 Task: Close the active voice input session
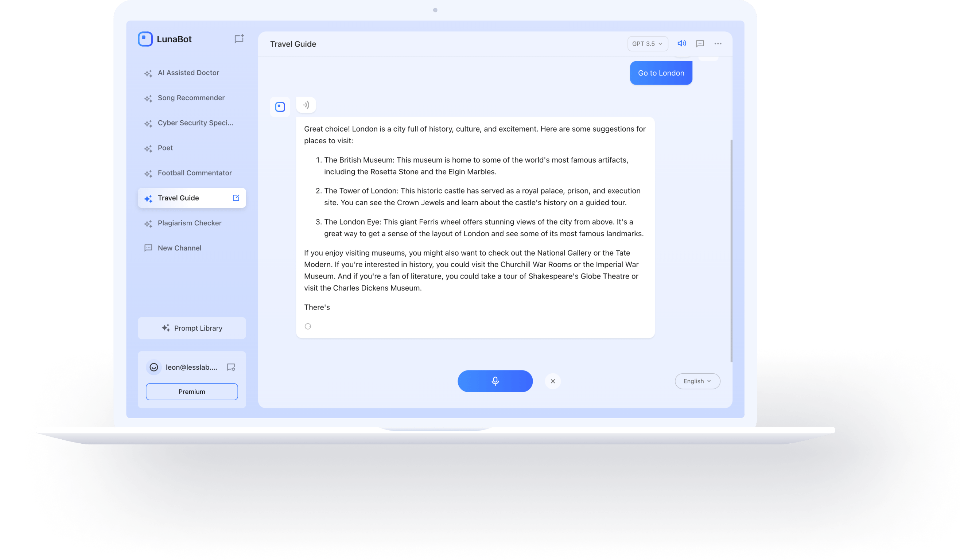pos(553,381)
